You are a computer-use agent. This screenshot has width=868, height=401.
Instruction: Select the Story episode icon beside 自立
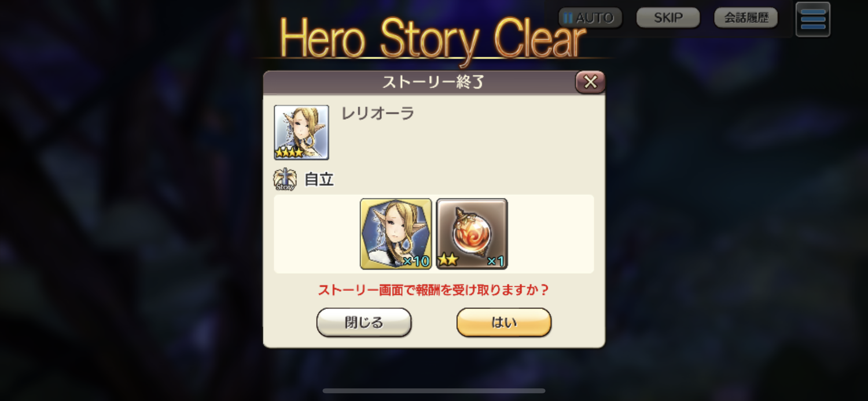285,179
